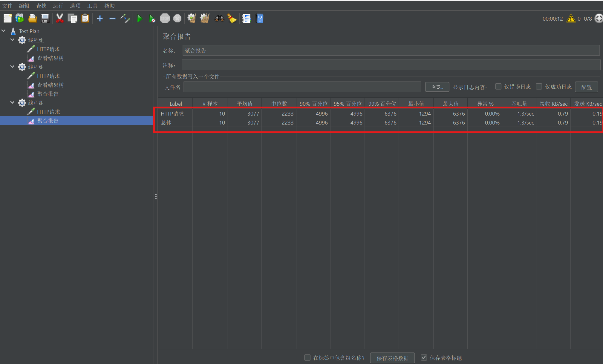Click the Clear All double-broom icon
Image resolution: width=603 pixels, height=364 pixels.
pyautogui.click(x=204, y=19)
